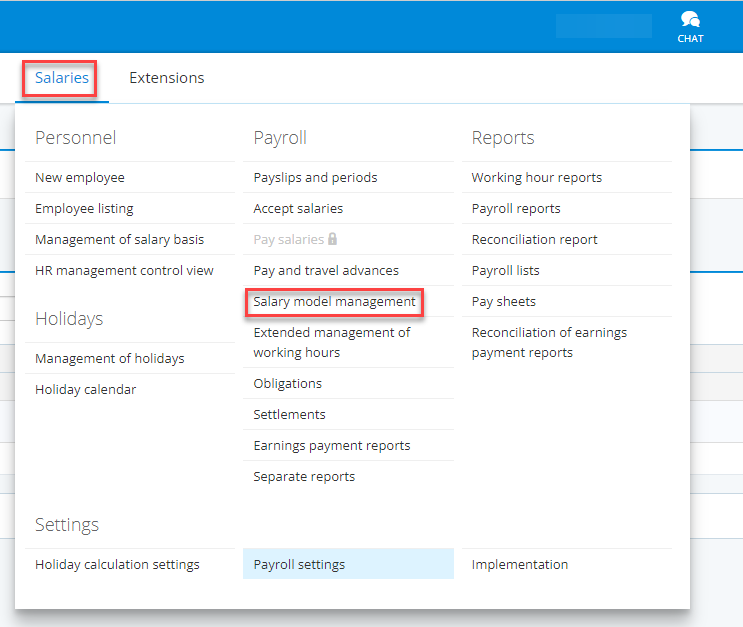743x627 pixels.
Task: Open the highlighted Payroll settings
Action: click(x=348, y=564)
